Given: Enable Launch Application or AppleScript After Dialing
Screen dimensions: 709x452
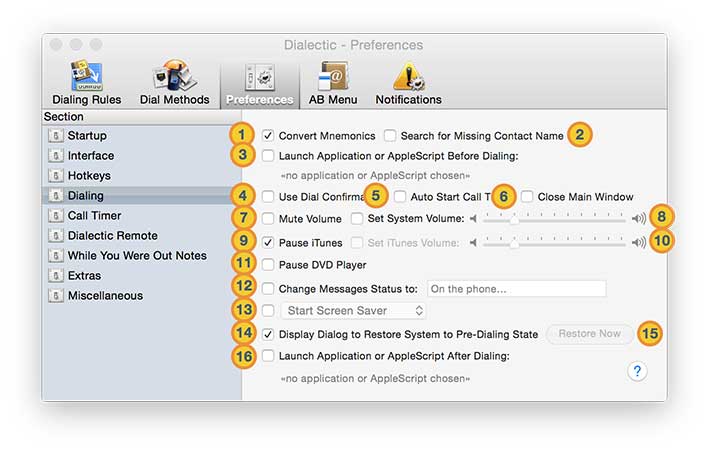Looking at the screenshot, I should point(268,356).
